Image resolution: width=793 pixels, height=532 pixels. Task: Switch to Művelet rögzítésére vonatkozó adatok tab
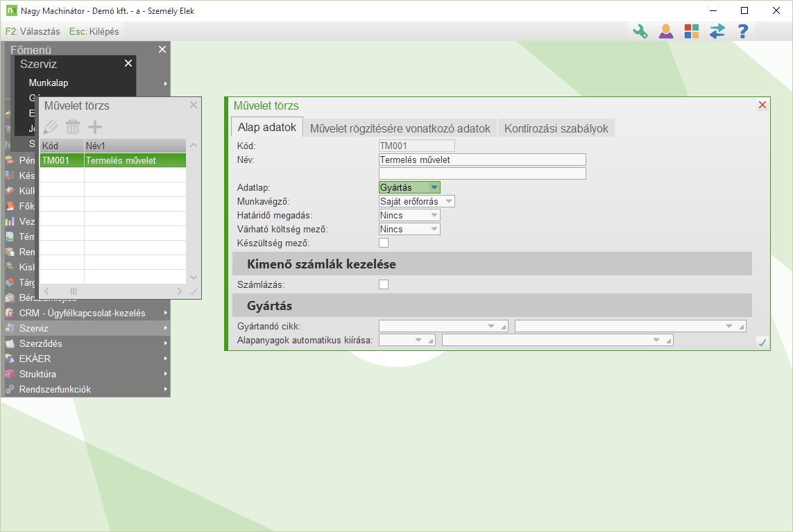[x=400, y=128]
